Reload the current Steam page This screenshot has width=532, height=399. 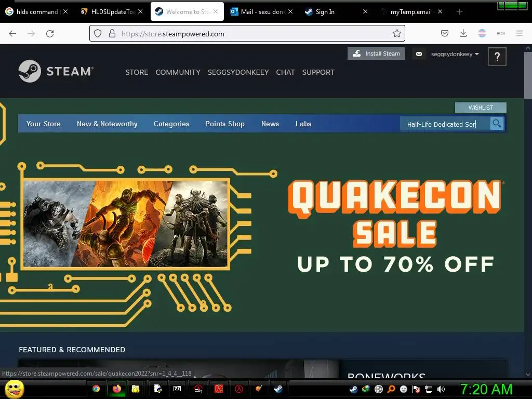point(50,34)
